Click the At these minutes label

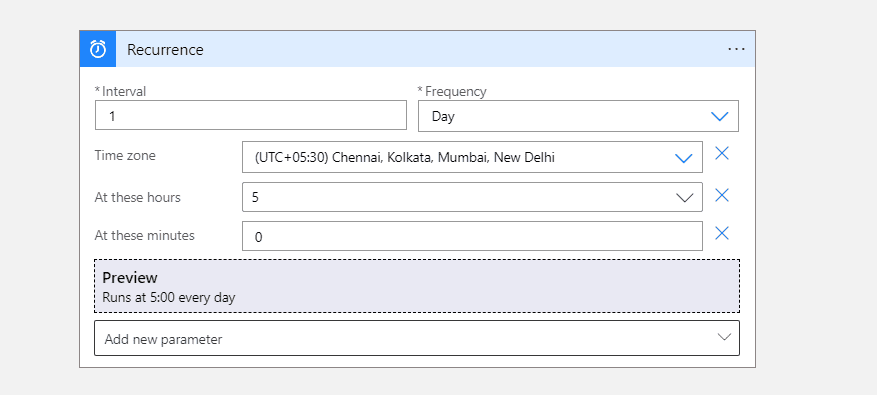144,236
